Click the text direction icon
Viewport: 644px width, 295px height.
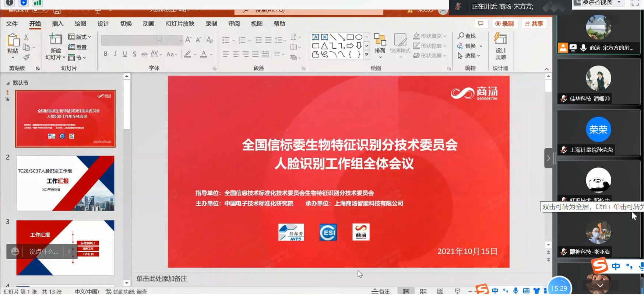point(293,37)
